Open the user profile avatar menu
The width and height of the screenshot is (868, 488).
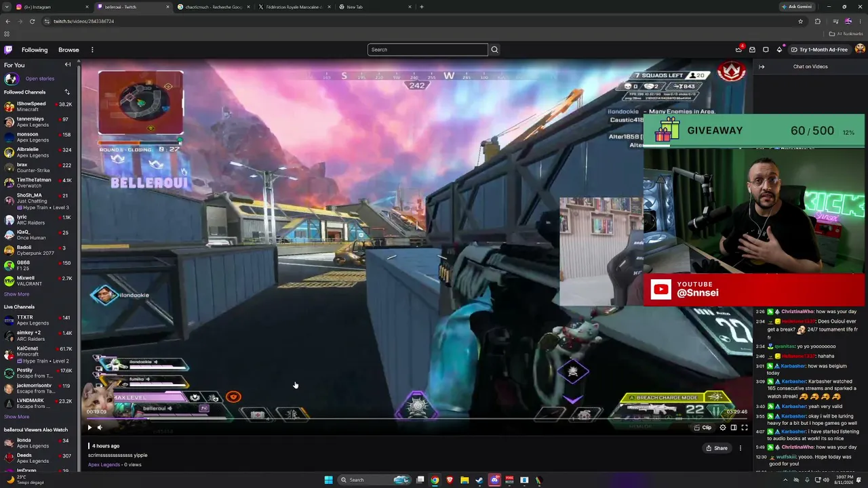(860, 49)
